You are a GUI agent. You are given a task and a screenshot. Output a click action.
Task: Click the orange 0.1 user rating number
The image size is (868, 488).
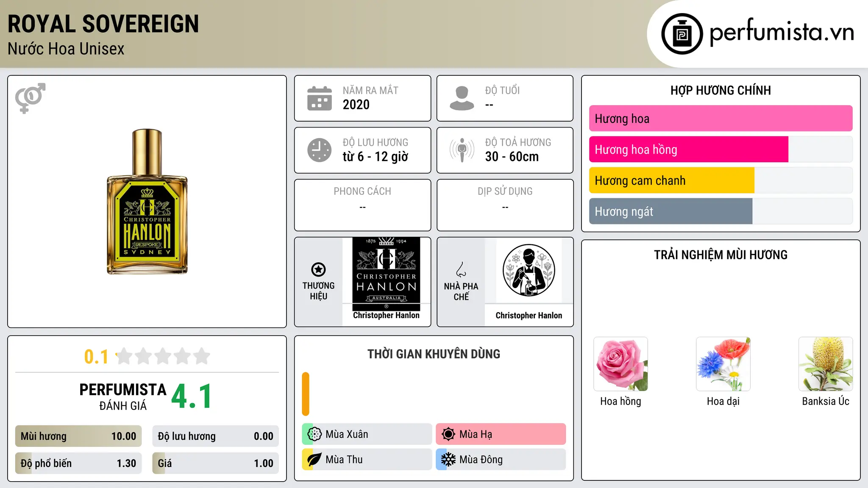(96, 357)
